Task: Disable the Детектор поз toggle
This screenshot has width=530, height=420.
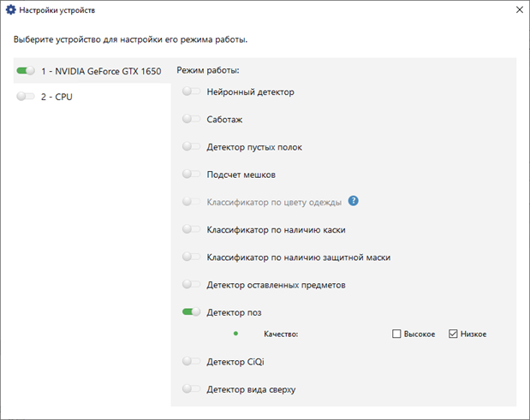Action: tap(191, 312)
